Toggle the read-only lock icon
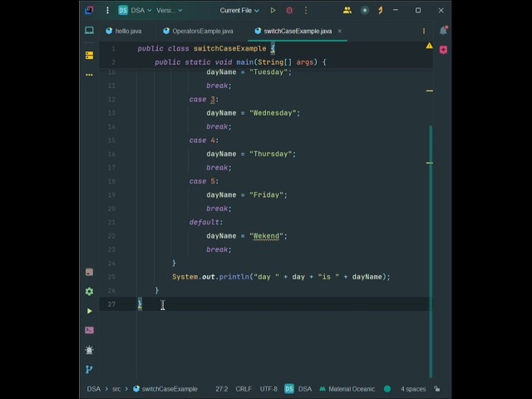Screen dimensions: 532x399 [x=437, y=389]
